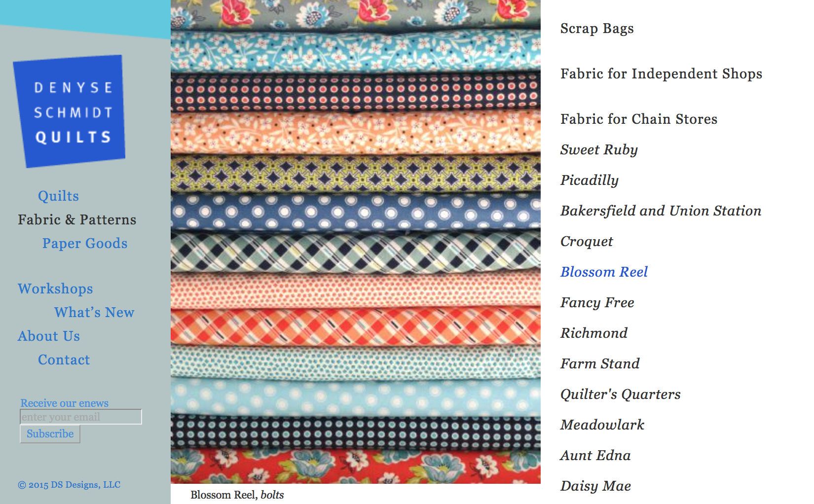Open About Us page
This screenshot has width=814, height=504.
click(49, 336)
